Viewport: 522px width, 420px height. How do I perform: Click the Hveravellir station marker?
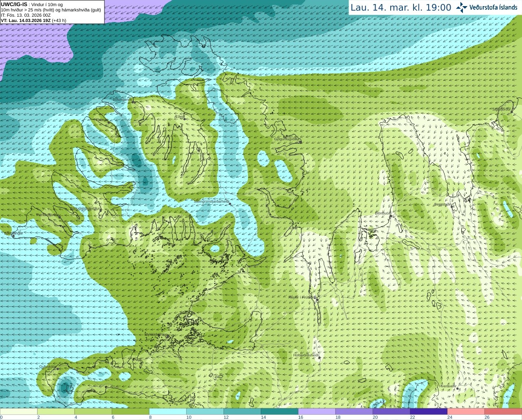pos(458,389)
